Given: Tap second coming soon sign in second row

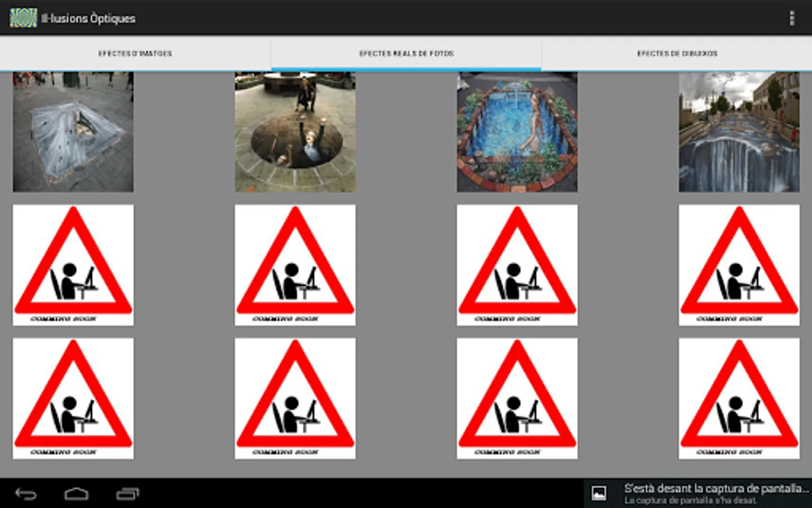Looking at the screenshot, I should (x=295, y=265).
